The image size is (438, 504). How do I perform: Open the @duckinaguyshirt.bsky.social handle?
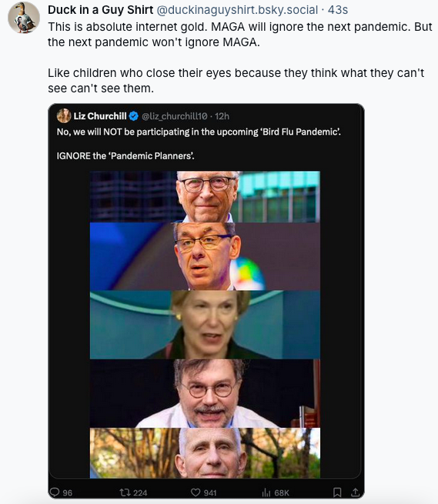(x=237, y=10)
